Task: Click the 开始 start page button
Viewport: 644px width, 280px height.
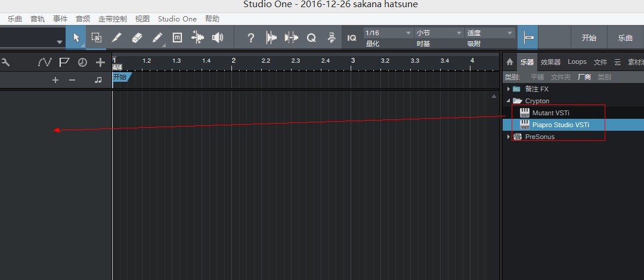Action: click(589, 38)
